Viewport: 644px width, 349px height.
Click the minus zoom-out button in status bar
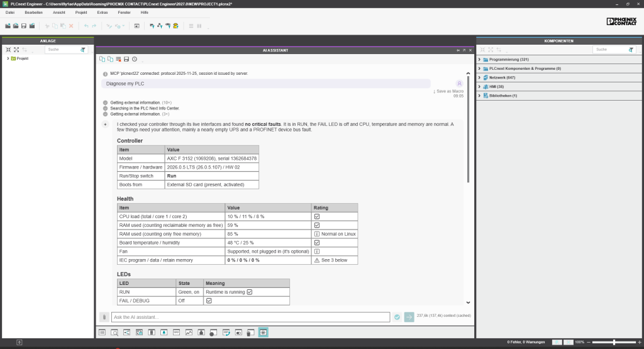[x=589, y=342]
